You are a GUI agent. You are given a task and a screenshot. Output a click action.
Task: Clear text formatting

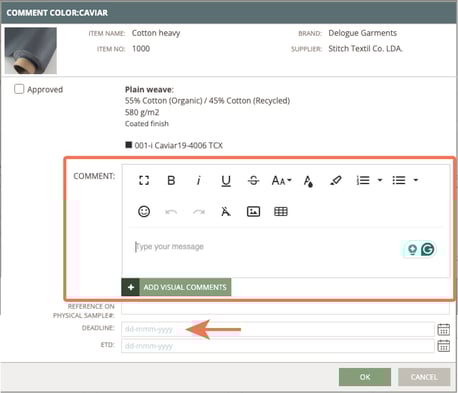(x=226, y=211)
